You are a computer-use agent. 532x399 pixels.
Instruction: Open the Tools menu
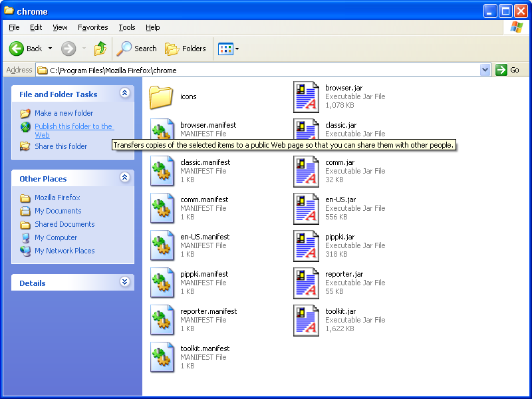tap(126, 27)
